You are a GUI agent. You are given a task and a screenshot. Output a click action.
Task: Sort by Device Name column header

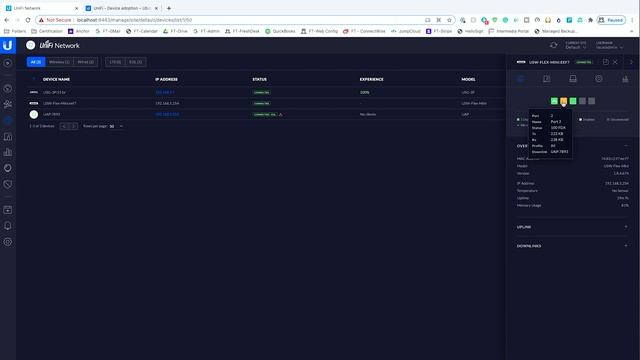pos(56,79)
